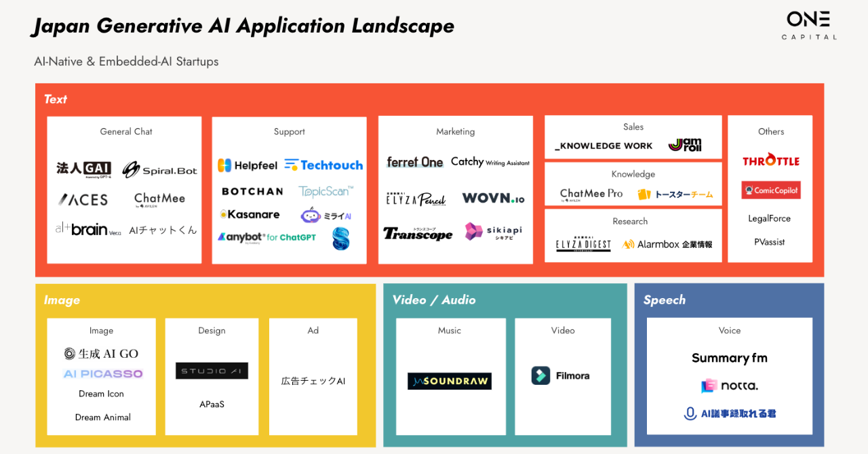Select the Marketing category header
Screen dimensions: 868x454
455,131
